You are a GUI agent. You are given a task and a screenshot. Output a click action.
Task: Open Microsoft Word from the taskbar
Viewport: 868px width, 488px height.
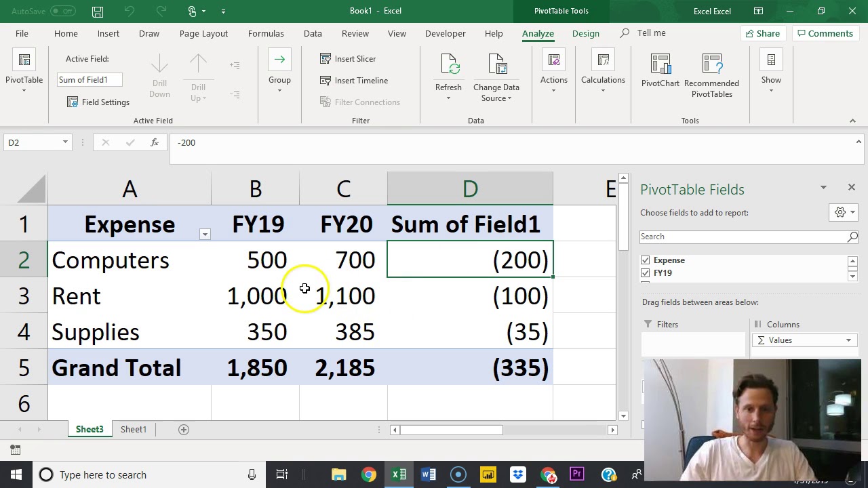pyautogui.click(x=428, y=474)
